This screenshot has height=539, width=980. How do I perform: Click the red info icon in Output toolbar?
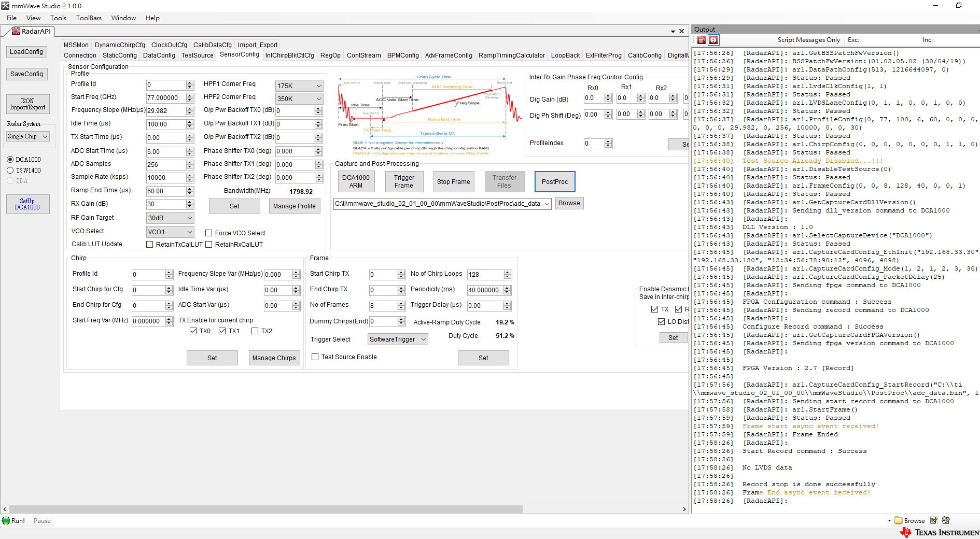[713, 40]
